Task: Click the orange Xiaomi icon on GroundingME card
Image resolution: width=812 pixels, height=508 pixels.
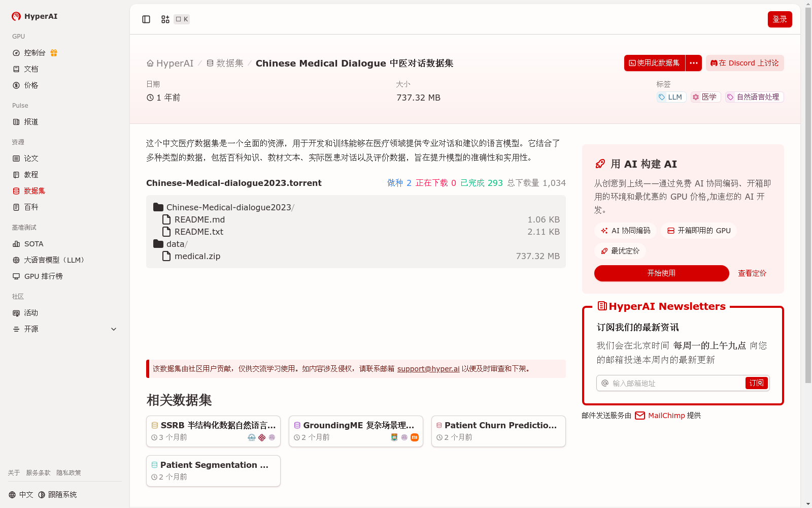Action: click(415, 437)
